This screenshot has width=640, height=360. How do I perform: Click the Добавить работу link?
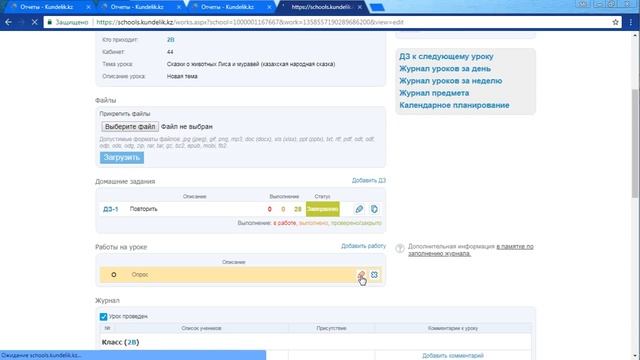coord(363,246)
